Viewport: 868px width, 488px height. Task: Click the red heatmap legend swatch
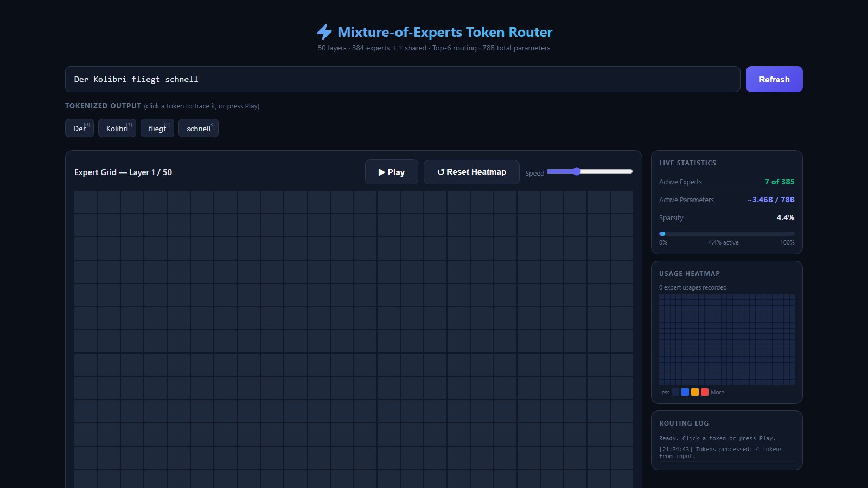(x=705, y=392)
